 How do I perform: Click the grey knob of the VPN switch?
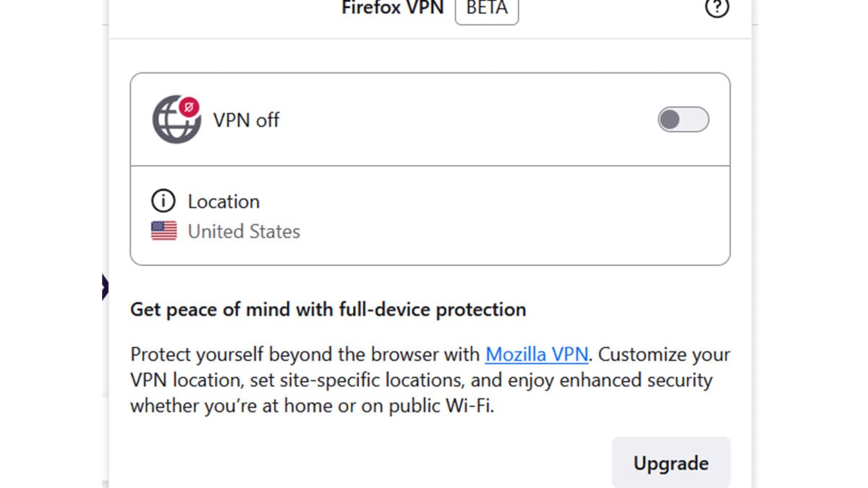coord(670,120)
